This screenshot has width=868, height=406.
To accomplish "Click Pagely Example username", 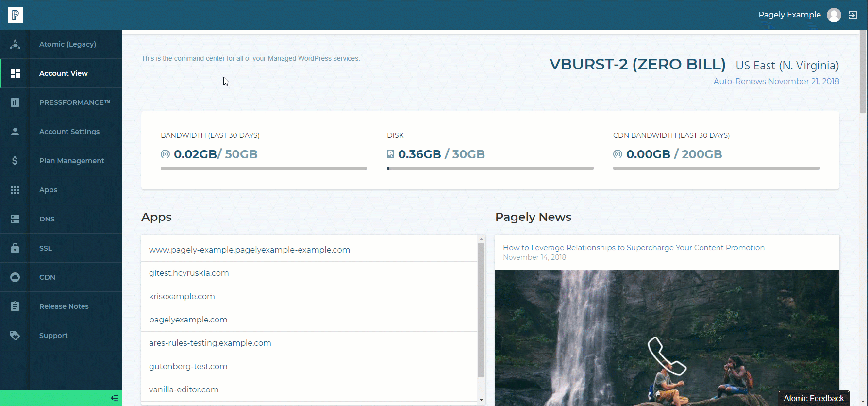I will tap(789, 15).
